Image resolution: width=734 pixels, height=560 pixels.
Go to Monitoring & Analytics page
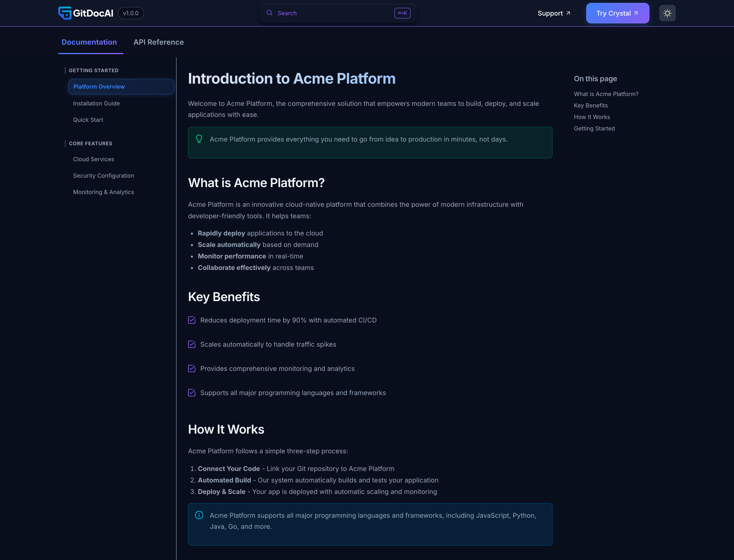pyautogui.click(x=103, y=192)
